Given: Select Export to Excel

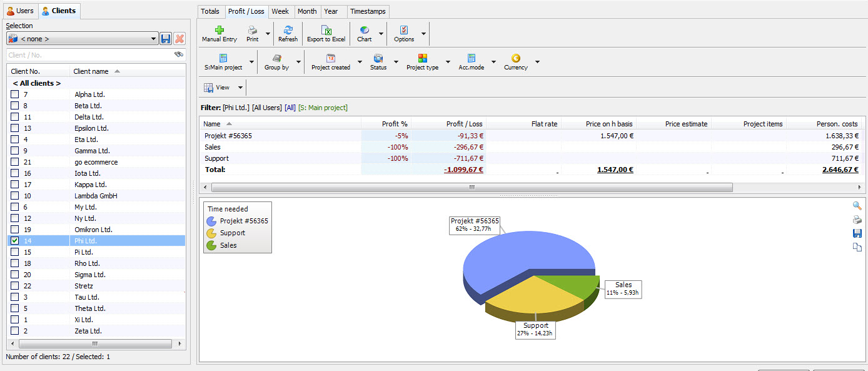Looking at the screenshot, I should coord(326,30).
